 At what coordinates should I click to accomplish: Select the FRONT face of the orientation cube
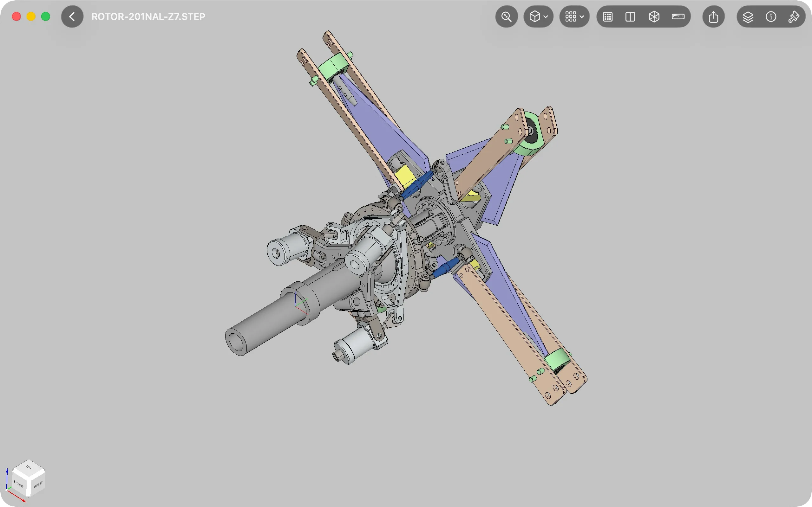(x=19, y=484)
